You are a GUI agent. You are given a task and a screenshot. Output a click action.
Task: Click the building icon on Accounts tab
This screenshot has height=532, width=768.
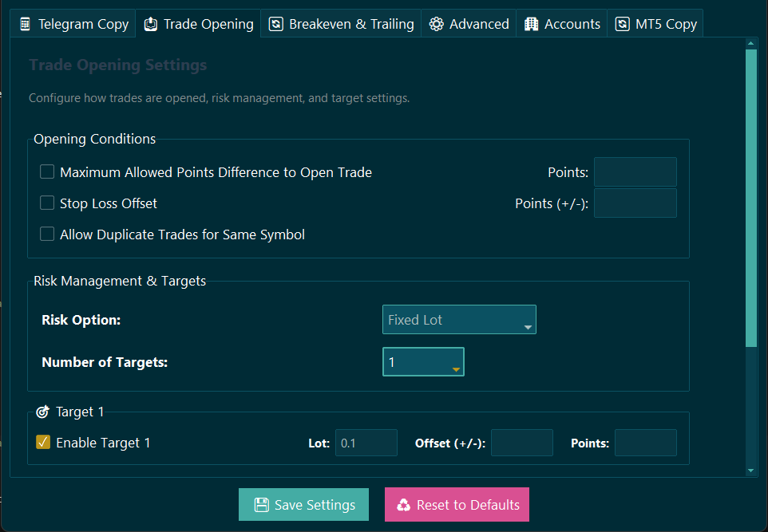[530, 24]
